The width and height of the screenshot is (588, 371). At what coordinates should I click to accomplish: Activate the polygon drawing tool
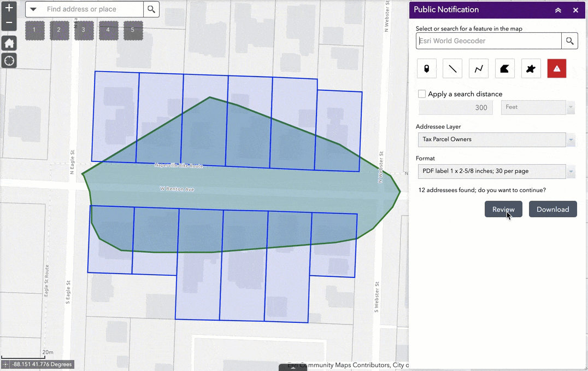[504, 68]
